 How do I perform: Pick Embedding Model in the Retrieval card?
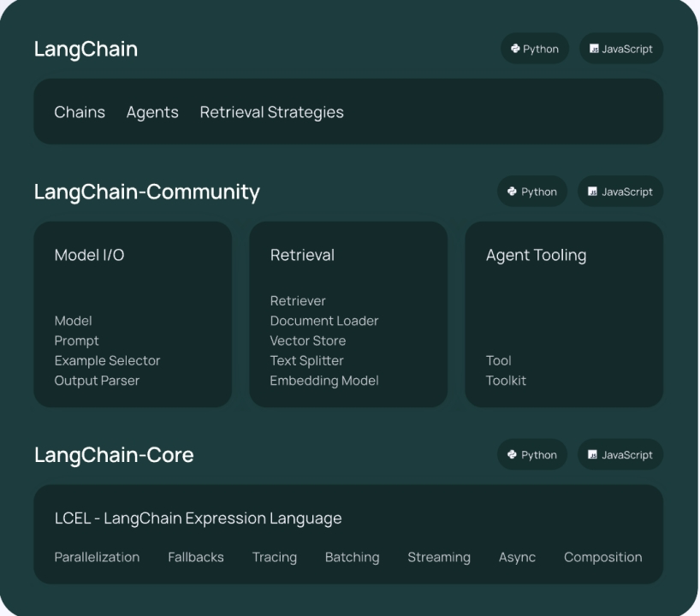pyautogui.click(x=323, y=381)
